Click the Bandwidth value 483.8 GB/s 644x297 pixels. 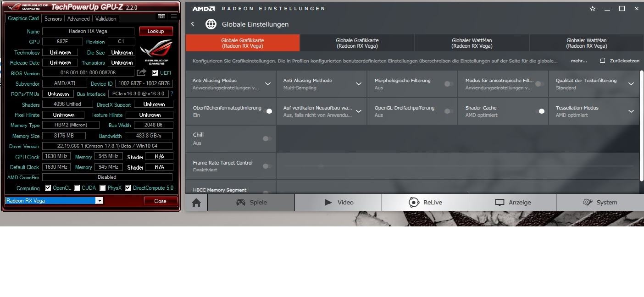[x=149, y=136]
